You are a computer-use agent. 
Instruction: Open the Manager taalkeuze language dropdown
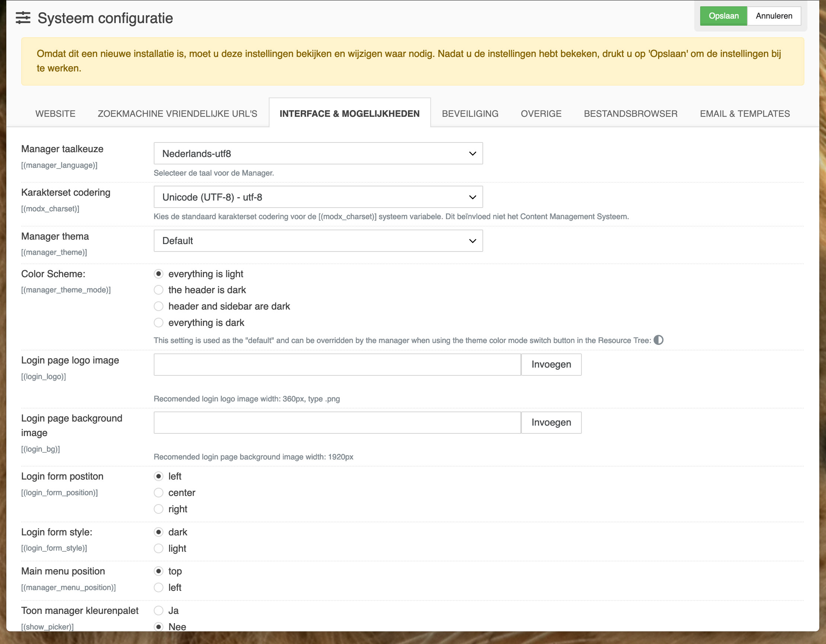318,153
